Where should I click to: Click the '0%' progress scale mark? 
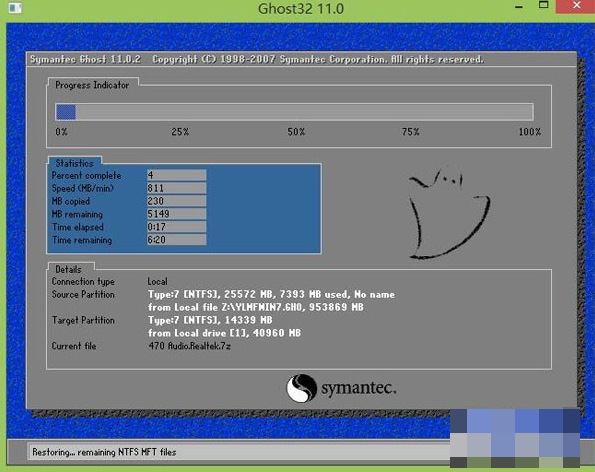click(61, 132)
